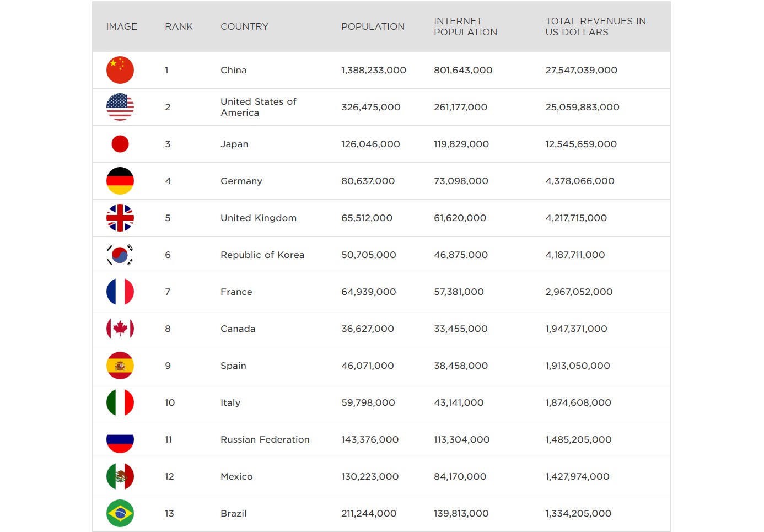
Task: Click the IMAGE column header
Action: [x=122, y=26]
